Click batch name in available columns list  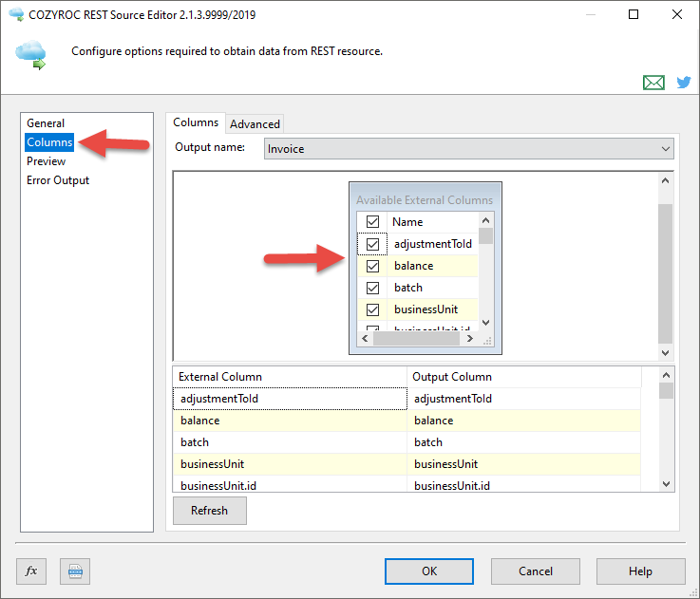(x=408, y=288)
